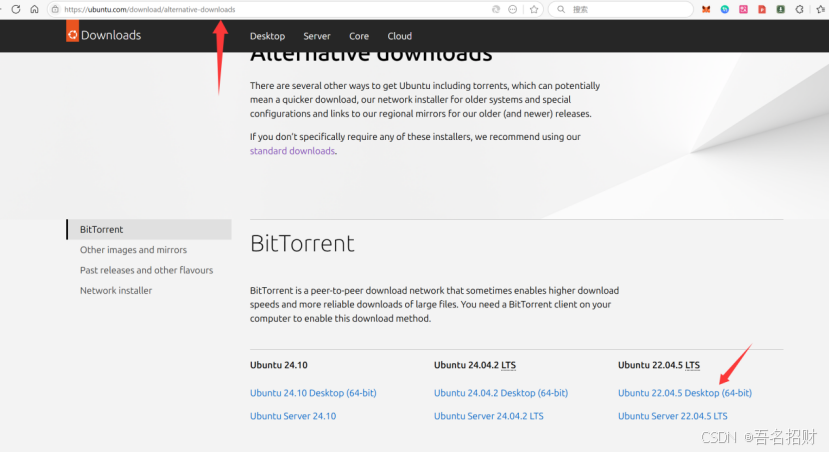Bookmark this page with the star icon
Screen dimensions: 829x453
(x=534, y=9)
